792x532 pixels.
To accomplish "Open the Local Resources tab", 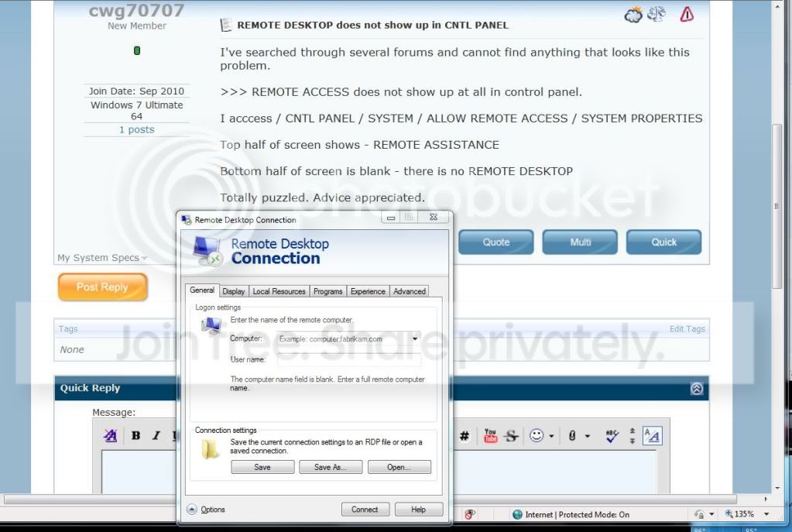I will [x=279, y=291].
